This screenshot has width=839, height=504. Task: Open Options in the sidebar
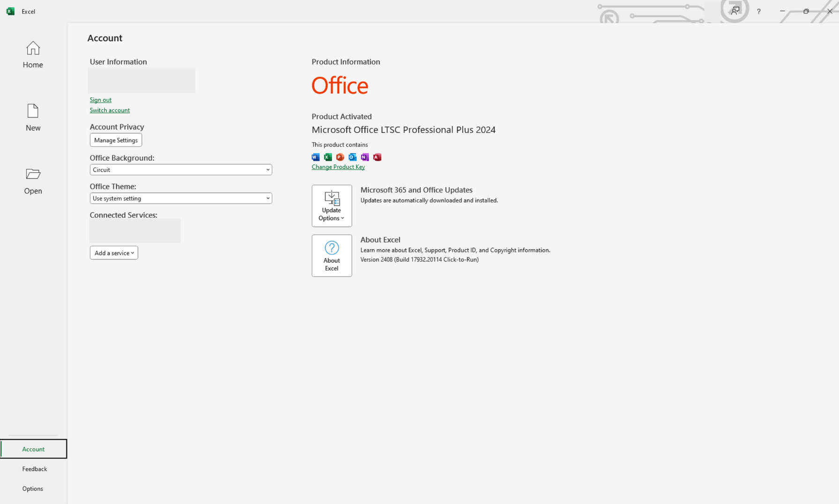(33, 489)
